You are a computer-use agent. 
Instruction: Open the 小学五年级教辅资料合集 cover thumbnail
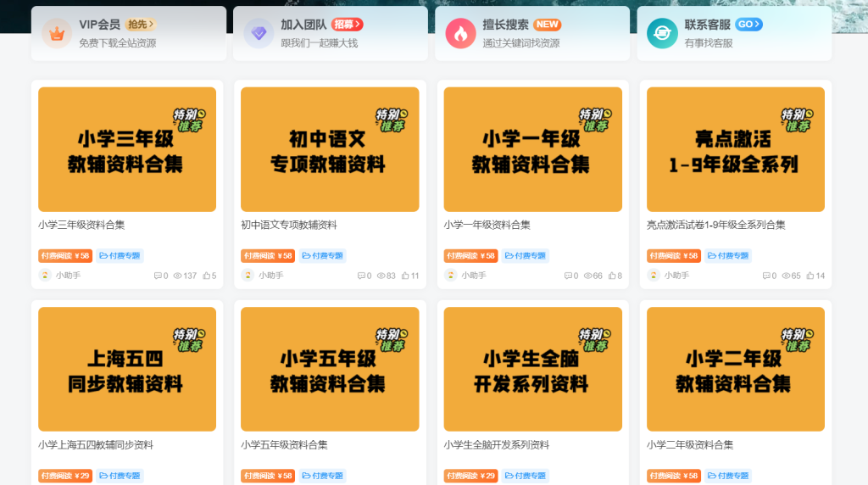click(330, 369)
